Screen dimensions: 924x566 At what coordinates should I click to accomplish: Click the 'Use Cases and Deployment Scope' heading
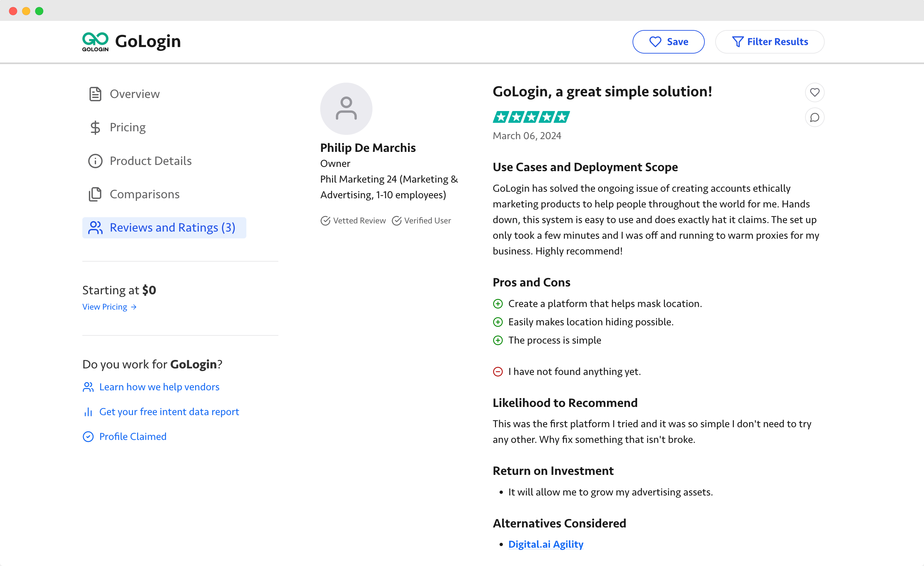click(585, 167)
